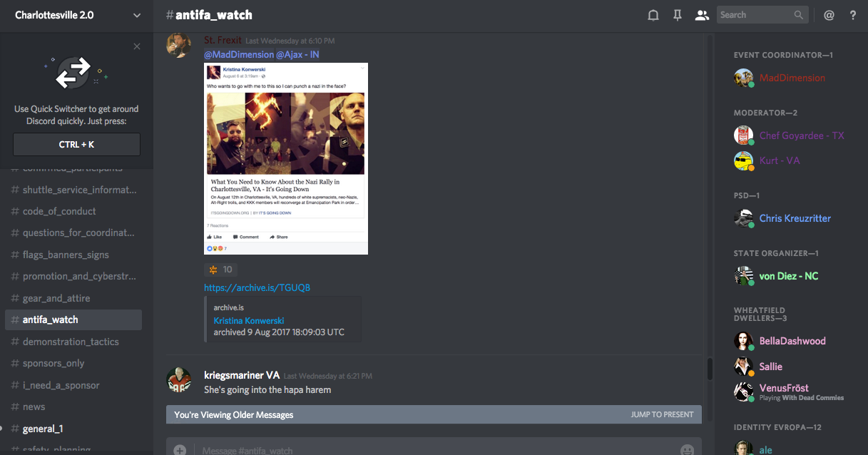The image size is (868, 455).
Task: Open notification settings bell icon
Action: (653, 15)
